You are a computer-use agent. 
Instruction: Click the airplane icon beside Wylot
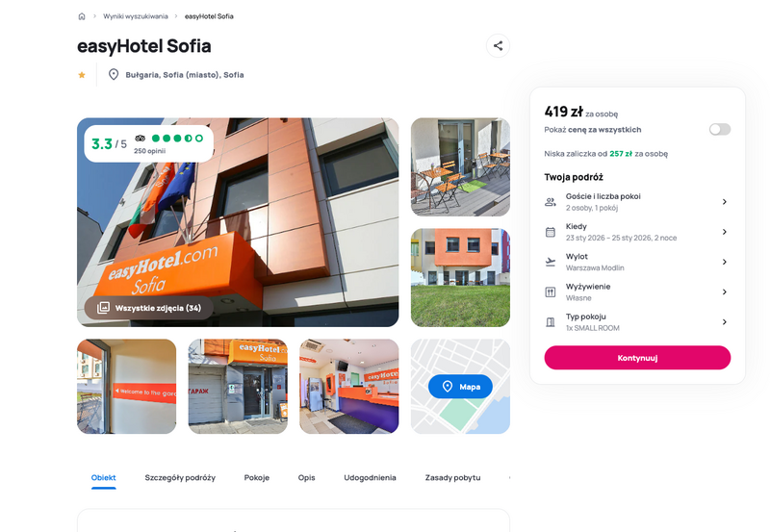click(x=551, y=262)
